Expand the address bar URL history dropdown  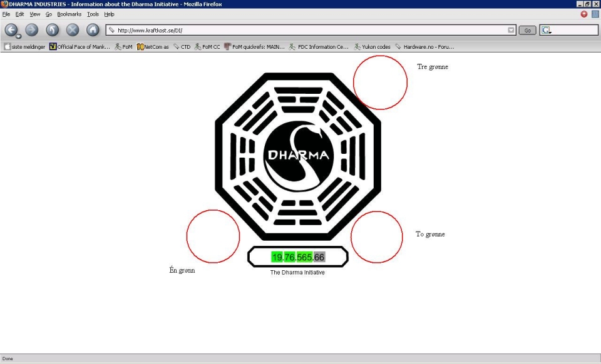[x=511, y=30]
